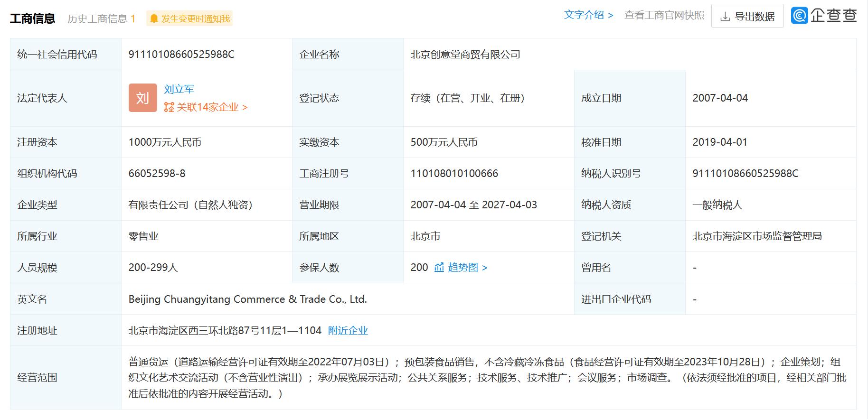The width and height of the screenshot is (868, 419).
Task: Click the orange 刘 avatar badge
Action: [142, 98]
